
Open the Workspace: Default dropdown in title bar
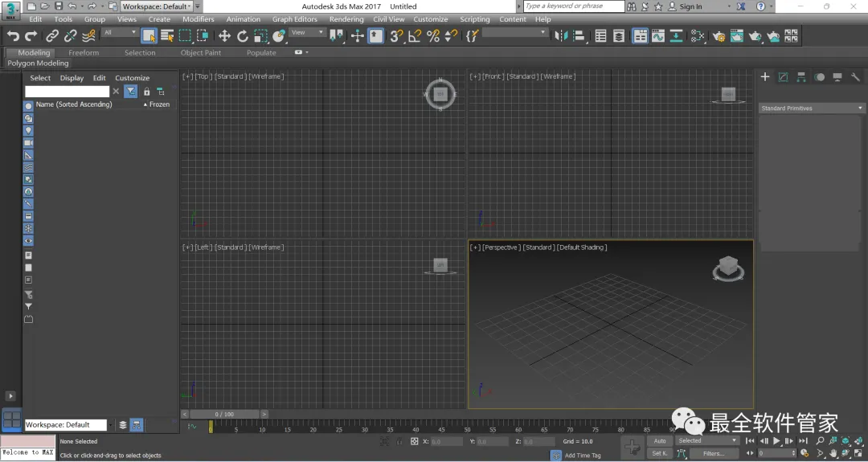coord(157,6)
